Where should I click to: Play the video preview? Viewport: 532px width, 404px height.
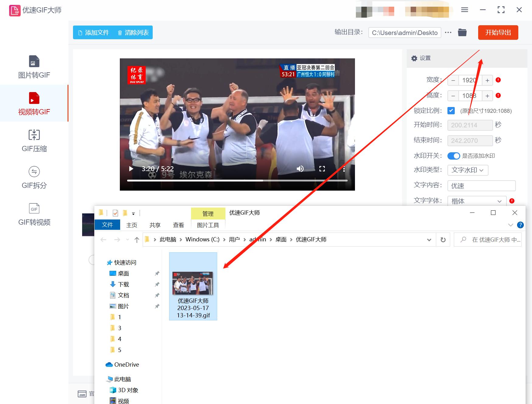pos(131,169)
